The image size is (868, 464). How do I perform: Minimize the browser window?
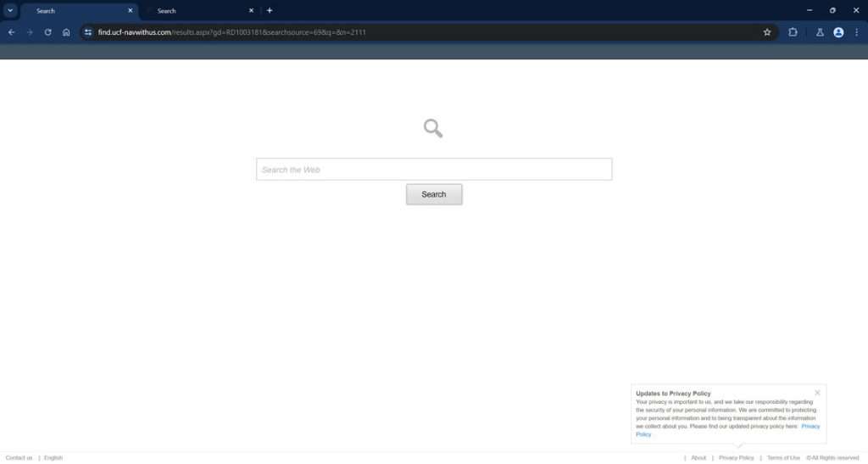(810, 10)
